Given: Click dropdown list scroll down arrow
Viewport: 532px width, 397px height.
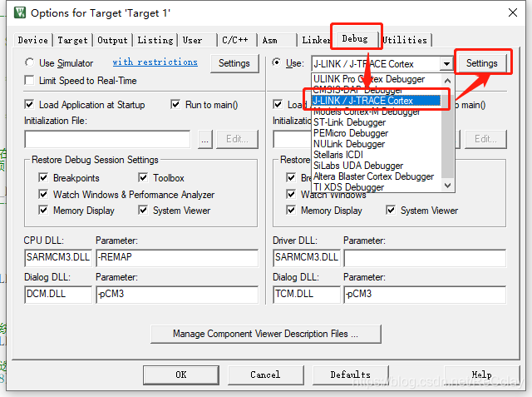Looking at the screenshot, I should 447,186.
